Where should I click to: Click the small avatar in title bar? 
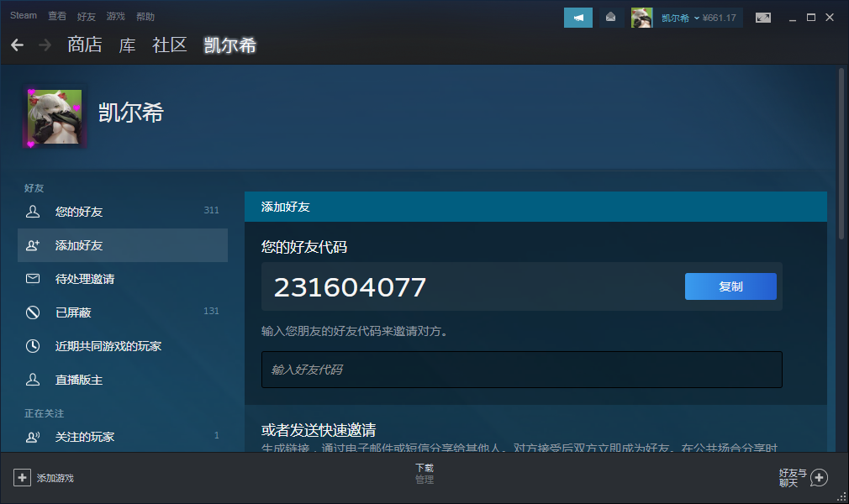(641, 18)
